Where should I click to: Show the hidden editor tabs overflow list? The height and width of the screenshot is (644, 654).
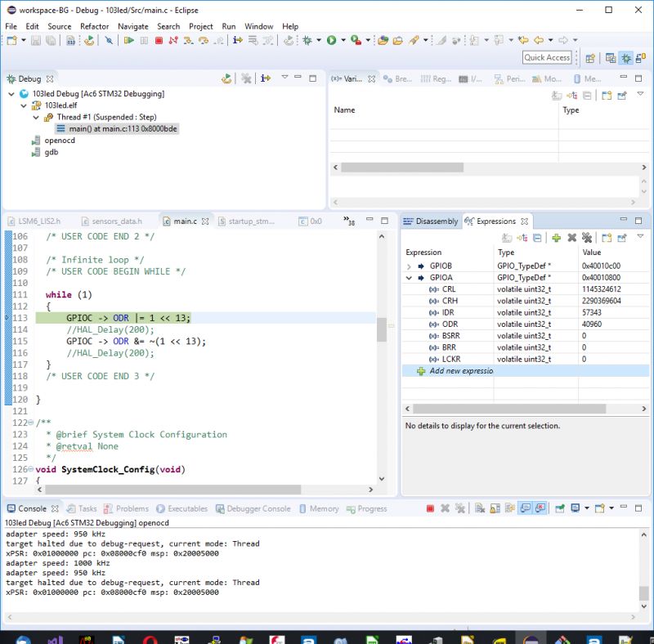point(349,221)
